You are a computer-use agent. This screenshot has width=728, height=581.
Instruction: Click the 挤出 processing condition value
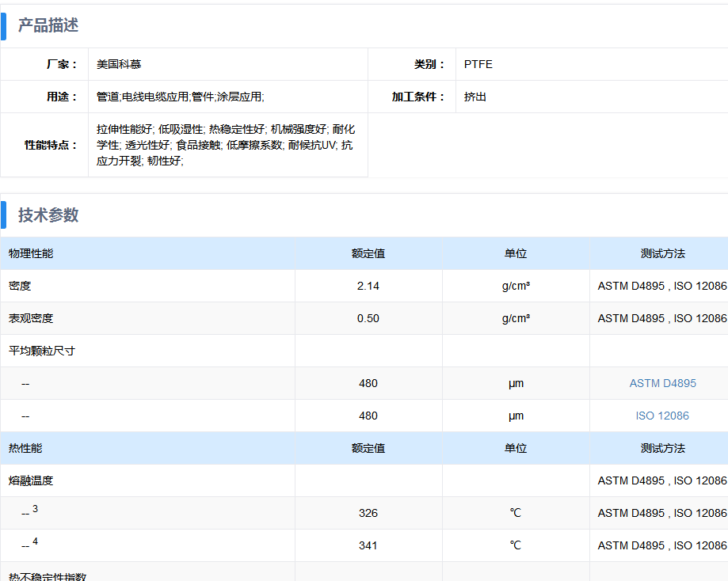[475, 97]
